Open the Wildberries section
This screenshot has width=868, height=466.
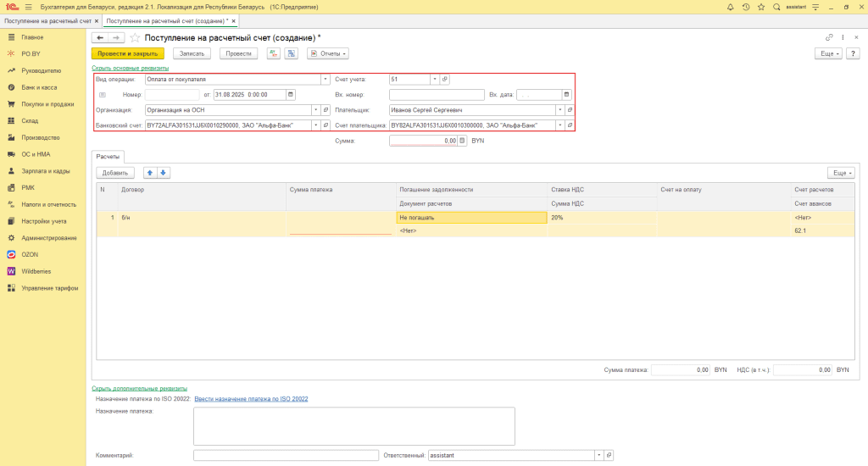tap(36, 272)
